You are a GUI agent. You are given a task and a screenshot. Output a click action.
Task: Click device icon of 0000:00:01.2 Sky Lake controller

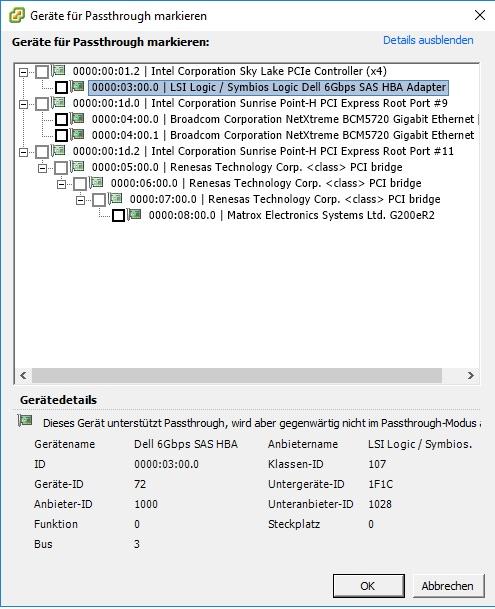[x=59, y=70]
